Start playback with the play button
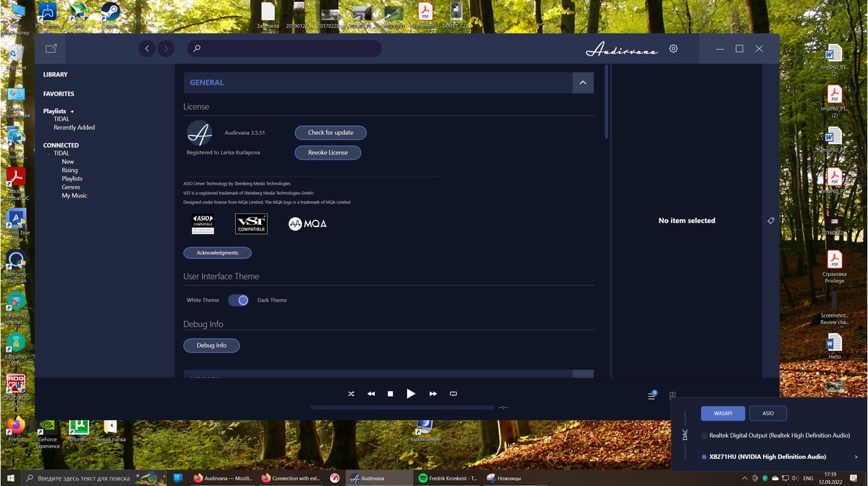The width and height of the screenshot is (868, 486). pyautogui.click(x=411, y=394)
